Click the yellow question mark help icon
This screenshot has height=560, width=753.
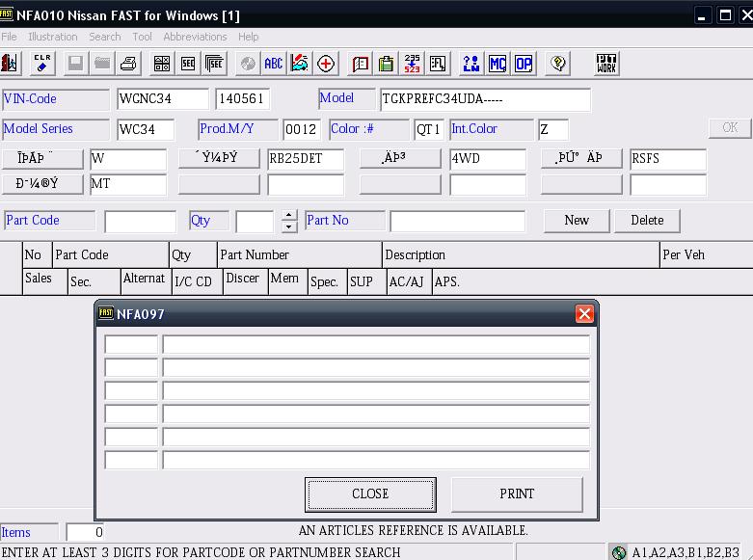(558, 64)
